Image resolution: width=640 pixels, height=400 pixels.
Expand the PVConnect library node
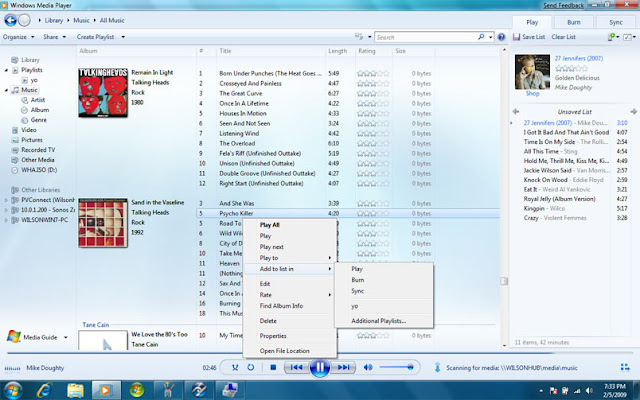[x=6, y=200]
